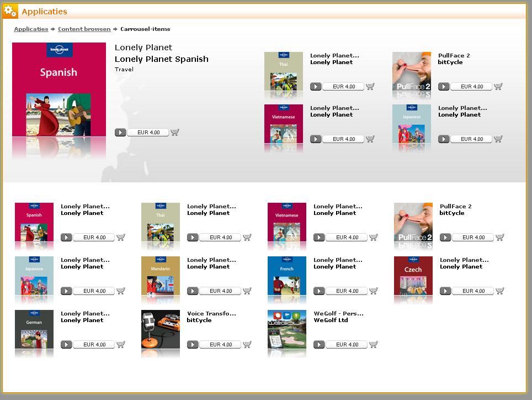532x400 pixels.
Task: Click cart icon for PullFace 2 in lower white grid
Action: [x=500, y=237]
